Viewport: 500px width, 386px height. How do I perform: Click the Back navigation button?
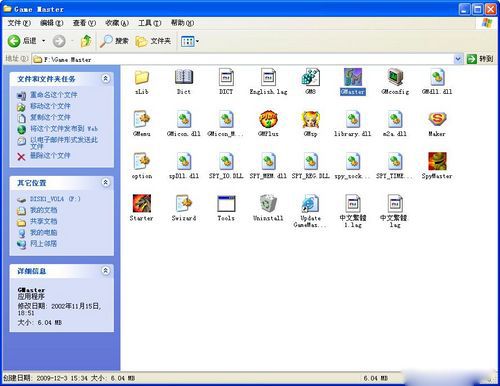[22, 41]
